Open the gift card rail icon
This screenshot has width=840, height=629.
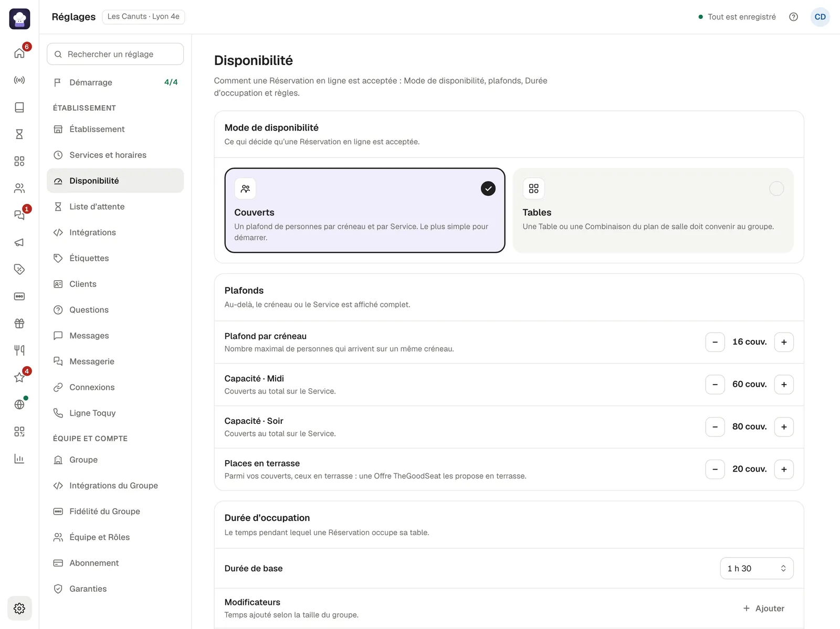coord(19,323)
